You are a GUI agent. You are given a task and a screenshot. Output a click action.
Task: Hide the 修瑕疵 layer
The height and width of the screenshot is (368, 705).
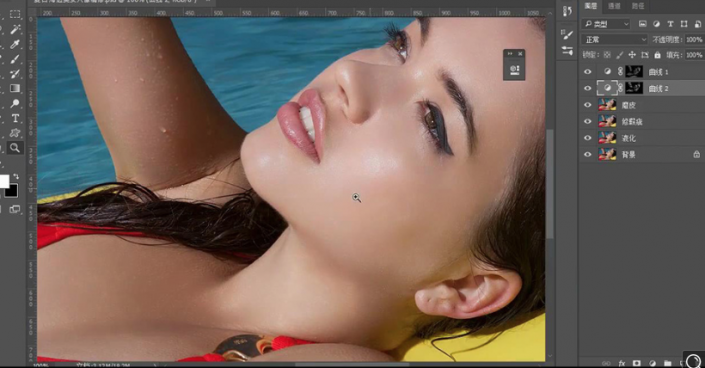(x=587, y=121)
